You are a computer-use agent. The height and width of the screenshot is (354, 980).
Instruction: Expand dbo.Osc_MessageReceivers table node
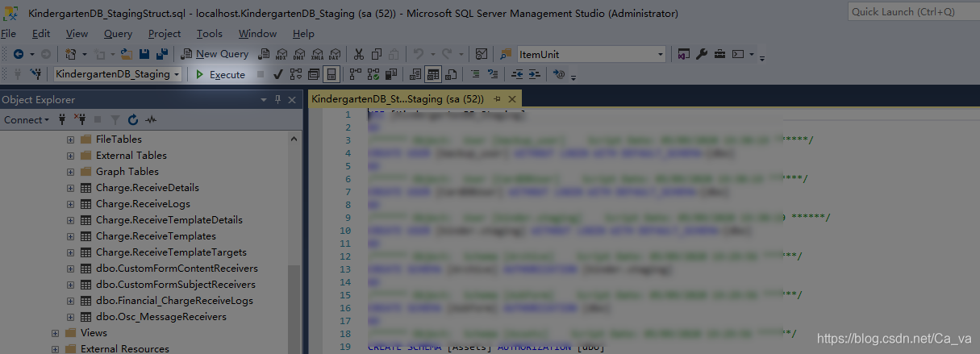pyautogui.click(x=70, y=317)
